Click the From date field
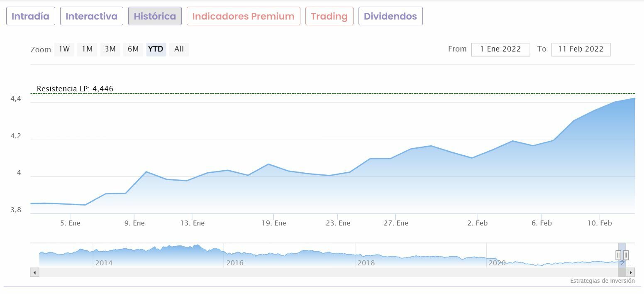The height and width of the screenshot is (294, 644). click(500, 49)
